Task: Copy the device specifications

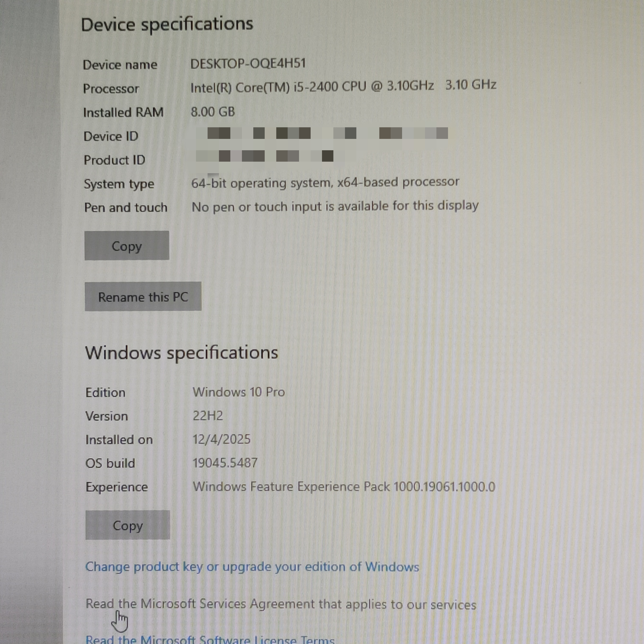Action: coord(127,246)
